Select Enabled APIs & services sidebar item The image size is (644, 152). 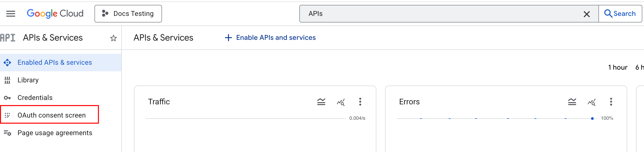tap(55, 63)
